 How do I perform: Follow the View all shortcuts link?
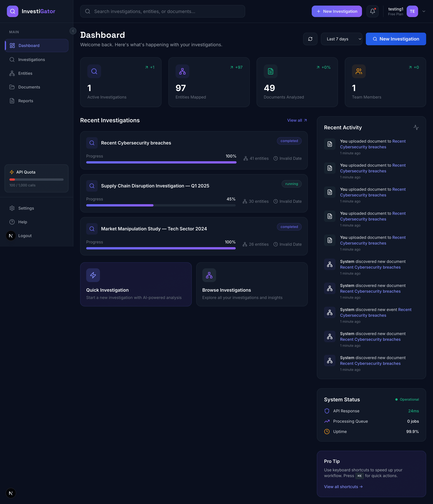click(x=343, y=487)
